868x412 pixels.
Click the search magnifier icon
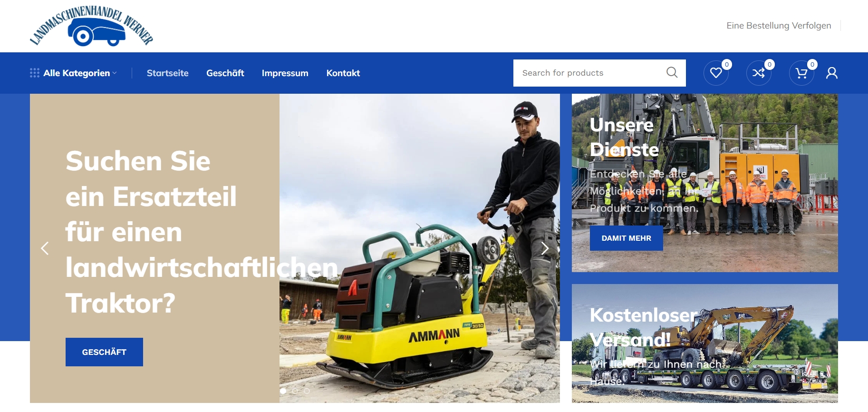(x=672, y=72)
